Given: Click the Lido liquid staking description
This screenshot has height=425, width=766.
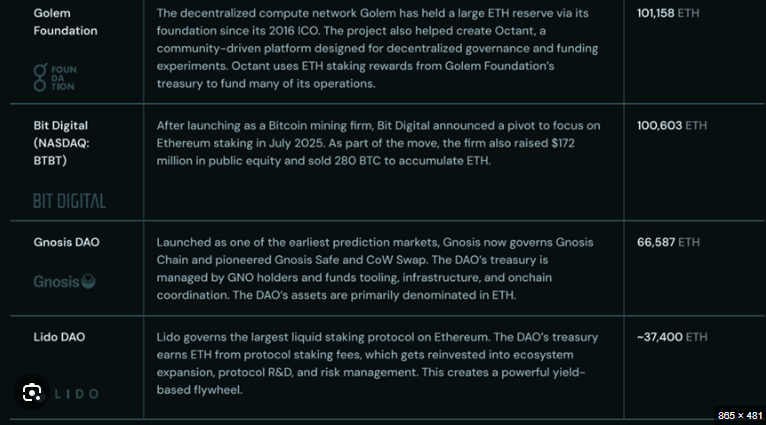Looking at the screenshot, I should (377, 363).
